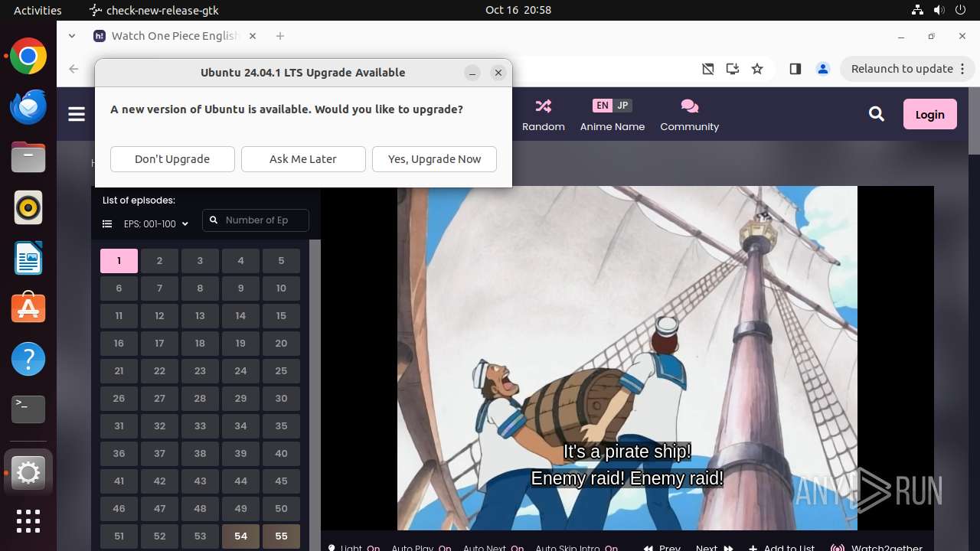Show Applications grid
980x551 pixels.
coord(28,521)
